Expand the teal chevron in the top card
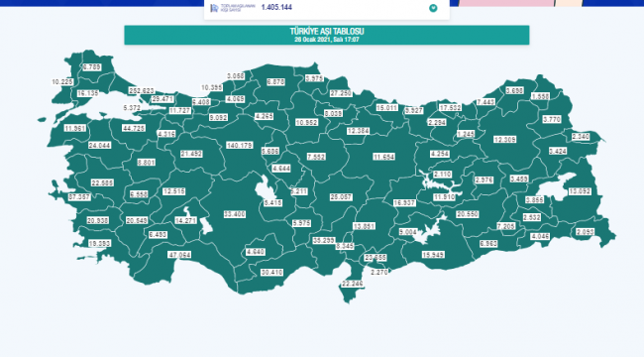 click(433, 8)
